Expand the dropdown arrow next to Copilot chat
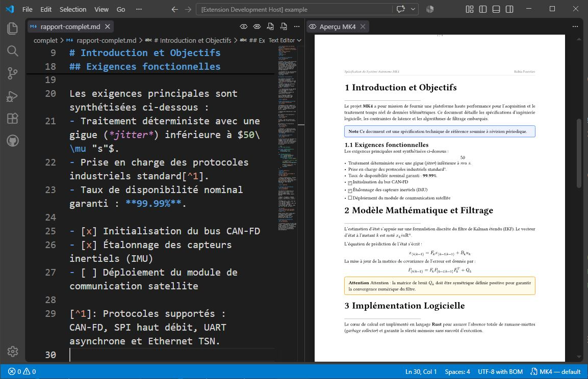Screen dimensions: 588x379 pyautogui.click(x=413, y=9)
